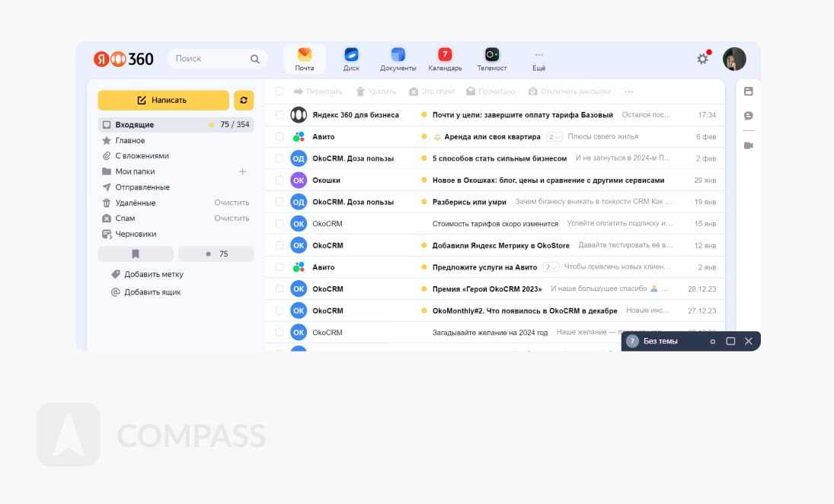Launch Телемост from the top bar
This screenshot has width=834, height=504.
(x=492, y=55)
